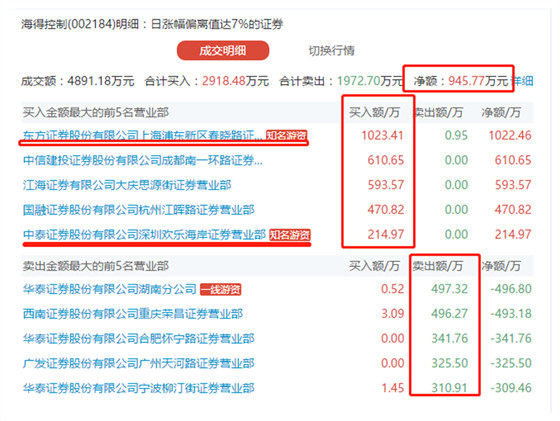Click the 一线游资 badge beside 华泰证券湖南分公司

click(x=220, y=289)
